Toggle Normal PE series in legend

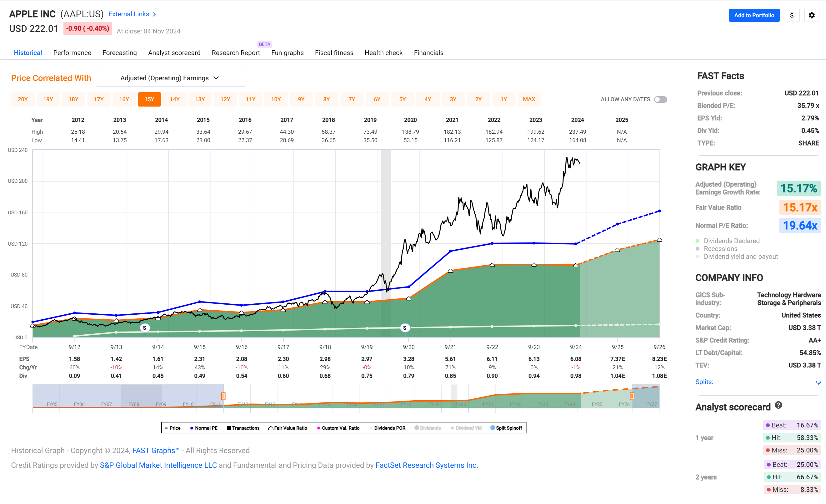[x=204, y=428]
